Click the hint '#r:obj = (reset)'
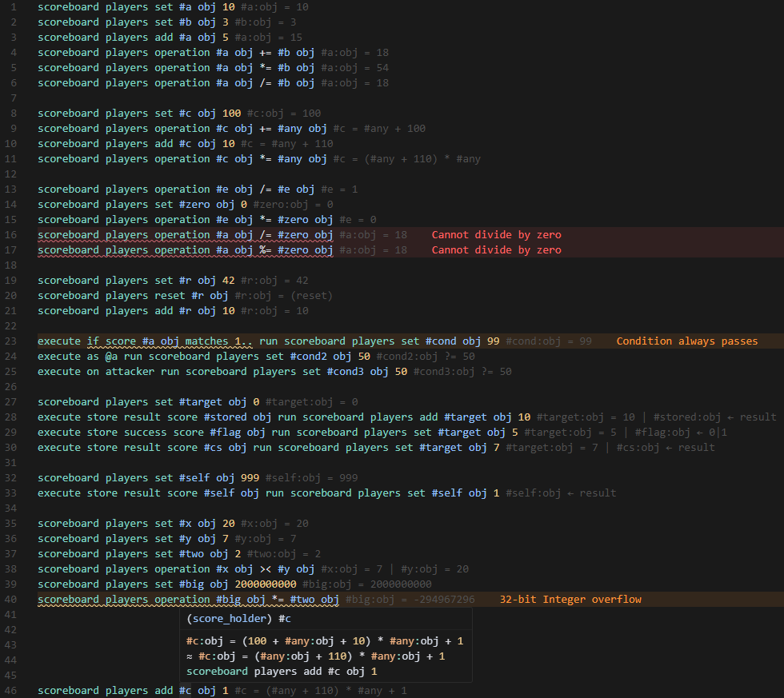This screenshot has width=784, height=698. (284, 296)
